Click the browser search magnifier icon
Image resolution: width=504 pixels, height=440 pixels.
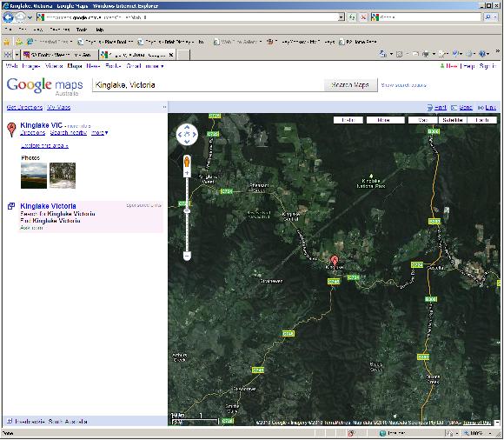pos(488,17)
